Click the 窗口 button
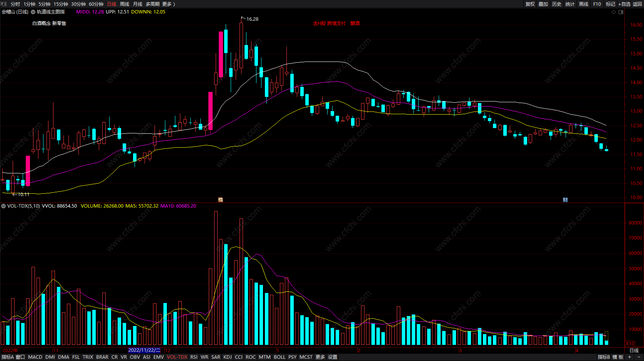This screenshot has height=361, width=644. [20, 357]
